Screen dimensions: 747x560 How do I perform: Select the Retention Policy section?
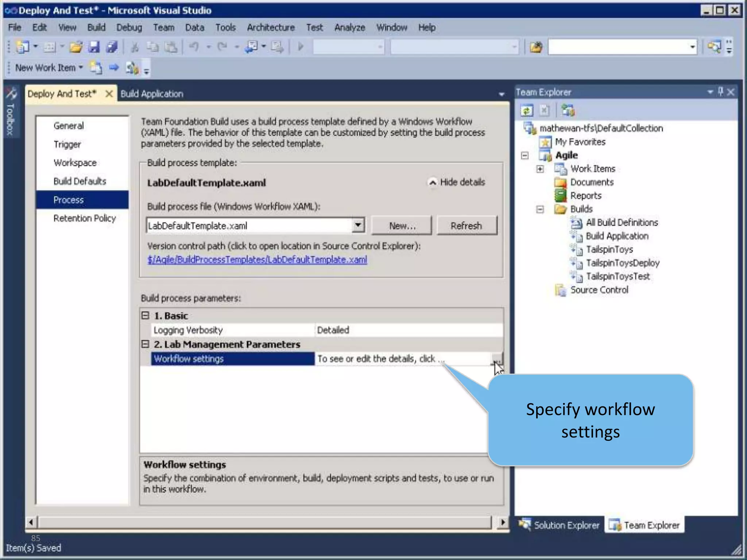(x=85, y=218)
